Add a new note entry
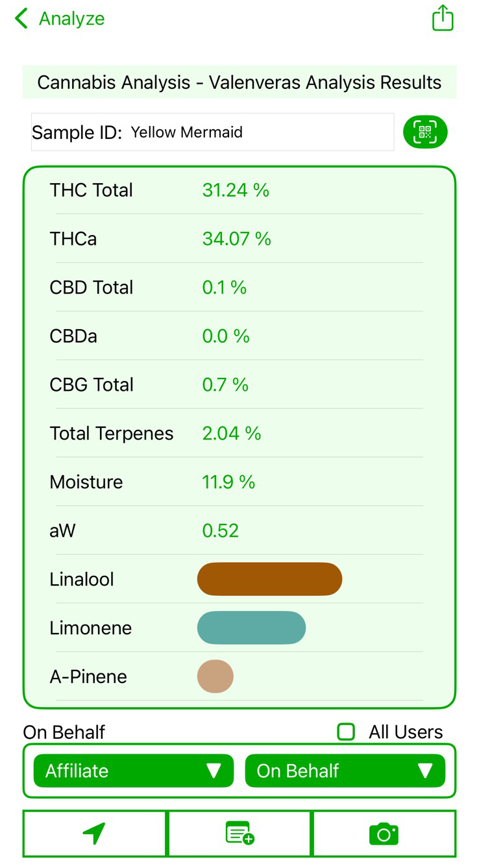 pos(239,833)
